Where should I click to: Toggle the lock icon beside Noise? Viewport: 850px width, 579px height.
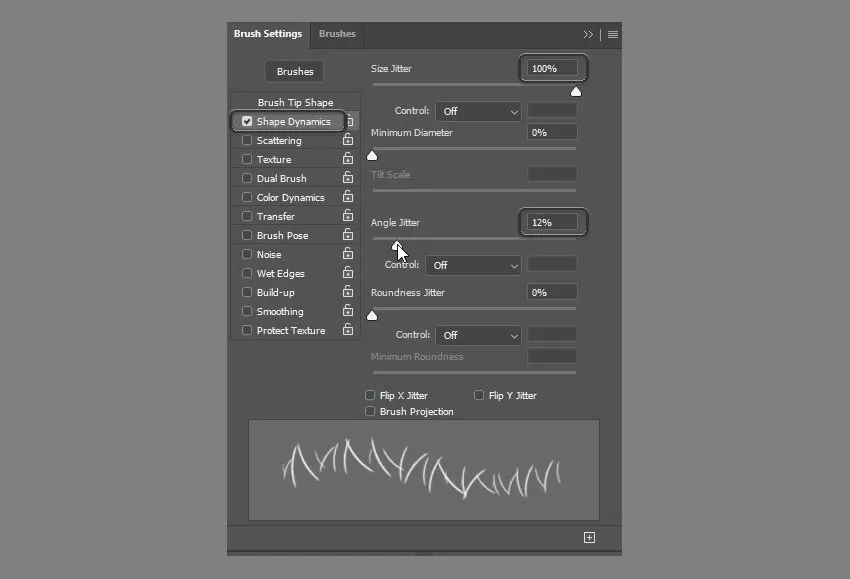coord(348,255)
